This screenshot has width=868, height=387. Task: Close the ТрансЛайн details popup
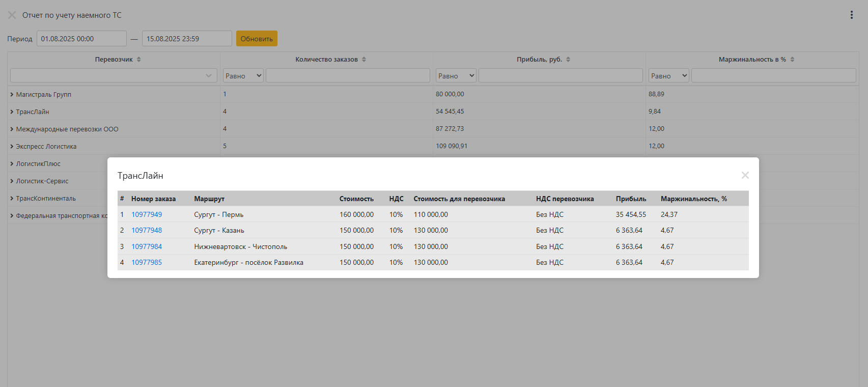(745, 175)
